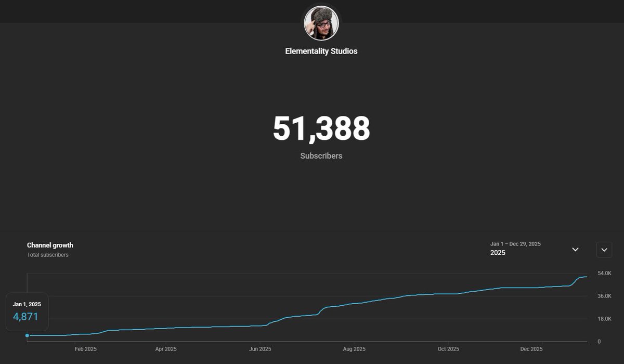Select the 51,388 subscriber count
This screenshot has width=624, height=364.
pos(321,129)
